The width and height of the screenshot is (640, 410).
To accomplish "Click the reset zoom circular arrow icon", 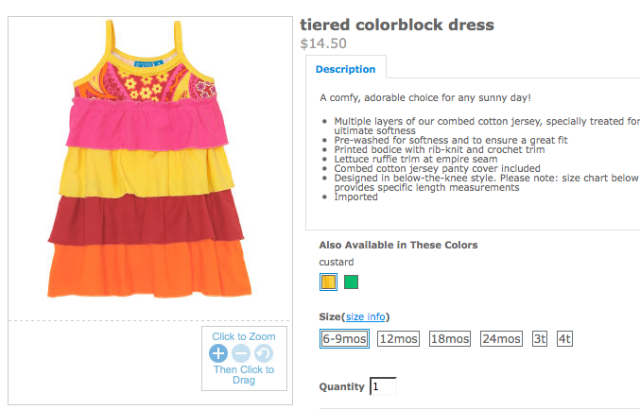I will (x=264, y=353).
